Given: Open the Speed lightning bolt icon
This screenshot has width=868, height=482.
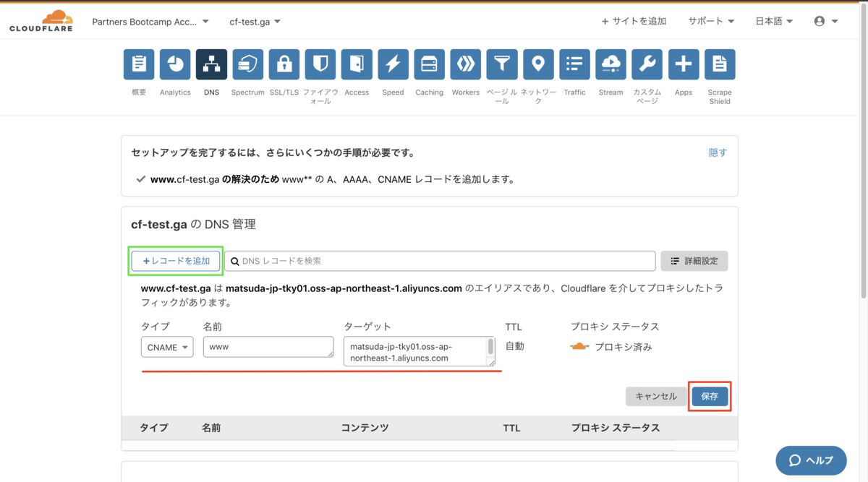Looking at the screenshot, I should click(x=393, y=64).
